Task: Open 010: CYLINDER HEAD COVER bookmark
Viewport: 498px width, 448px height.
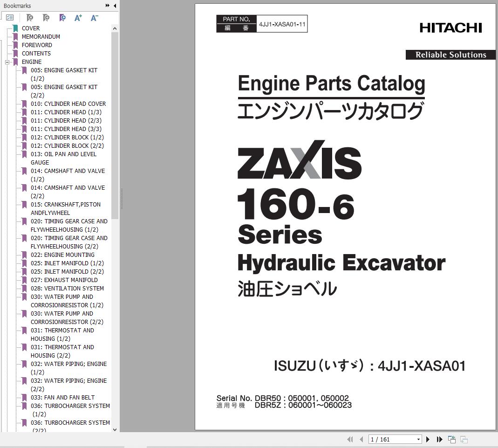Action: [68, 104]
